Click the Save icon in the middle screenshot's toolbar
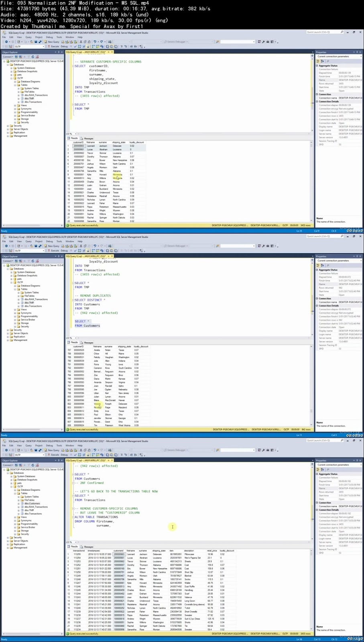Screen dimensions: 364x642 pos(36,246)
